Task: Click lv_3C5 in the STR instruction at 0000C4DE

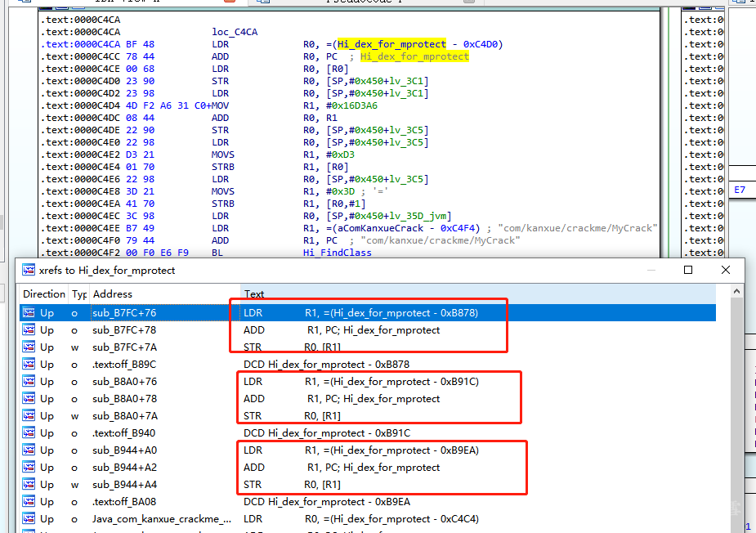Action: pos(407,130)
